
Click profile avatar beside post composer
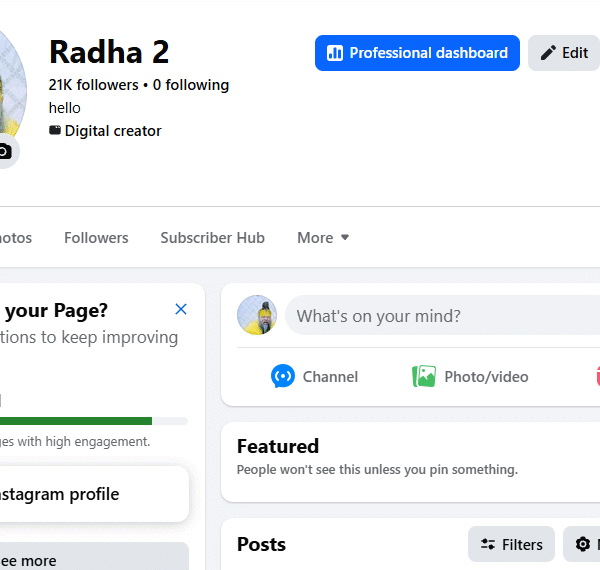(257, 315)
